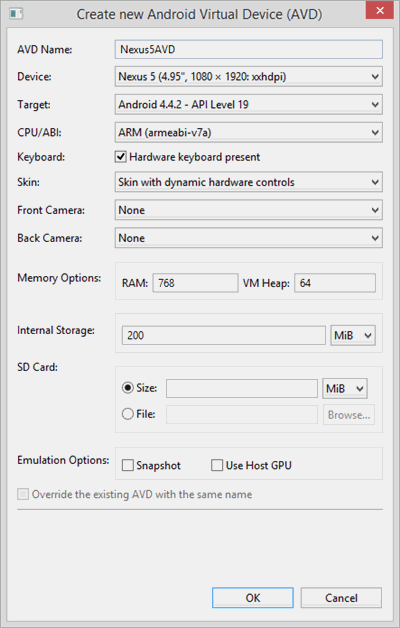Screen dimensions: 400x628
Task: Select the SD Card File radio button
Action: click(127, 414)
